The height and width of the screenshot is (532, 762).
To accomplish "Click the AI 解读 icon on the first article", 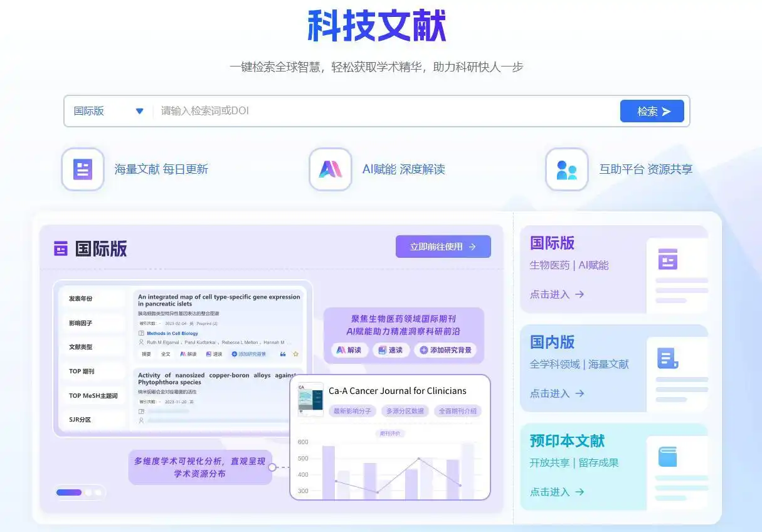I will [184, 354].
